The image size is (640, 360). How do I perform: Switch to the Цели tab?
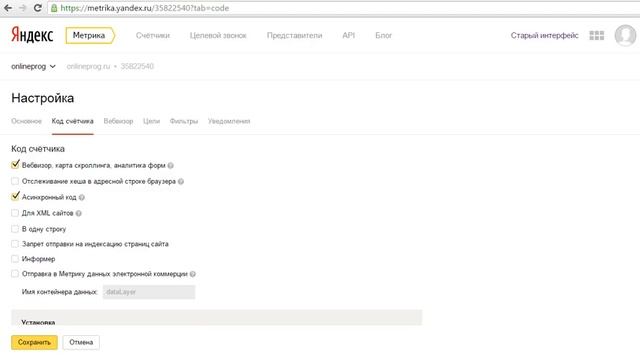[x=151, y=121]
